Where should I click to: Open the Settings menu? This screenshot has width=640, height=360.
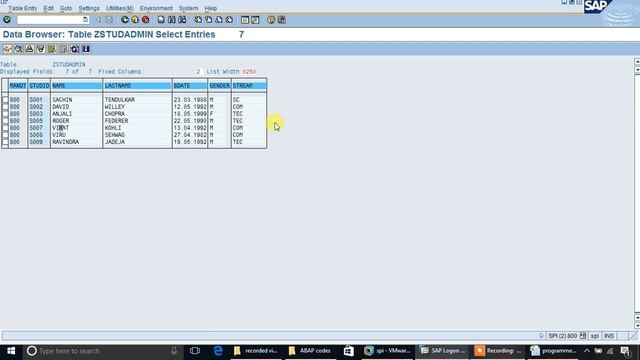click(x=89, y=8)
